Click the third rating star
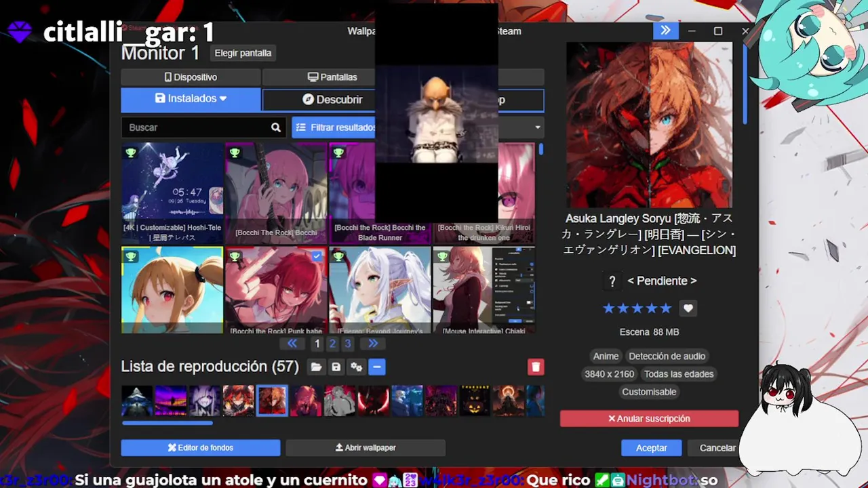This screenshot has height=488, width=868. click(x=637, y=308)
